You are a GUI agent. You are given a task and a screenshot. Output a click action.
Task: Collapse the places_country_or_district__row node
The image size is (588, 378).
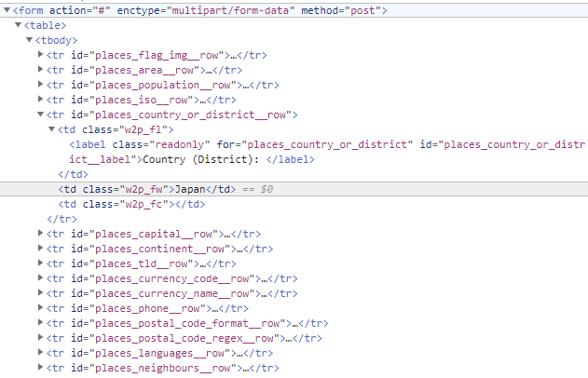click(40, 115)
